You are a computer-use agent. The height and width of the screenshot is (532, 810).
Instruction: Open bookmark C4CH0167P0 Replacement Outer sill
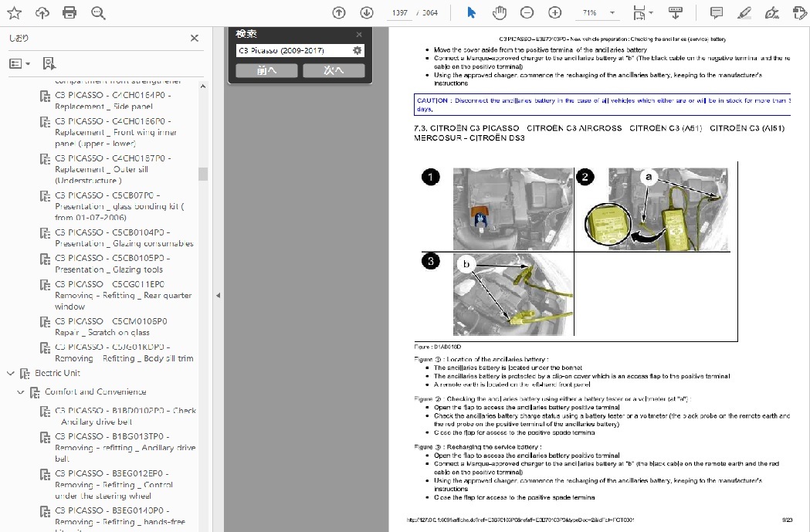[113, 169]
